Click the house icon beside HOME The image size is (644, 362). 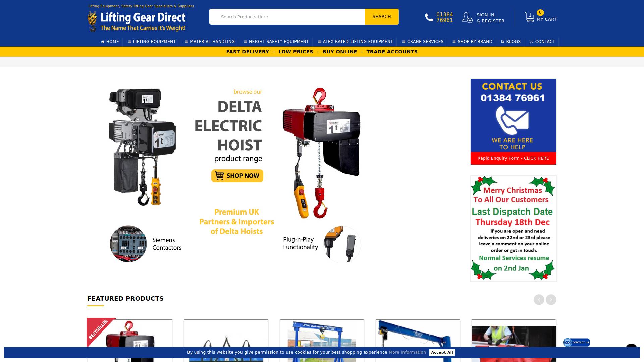(x=103, y=41)
